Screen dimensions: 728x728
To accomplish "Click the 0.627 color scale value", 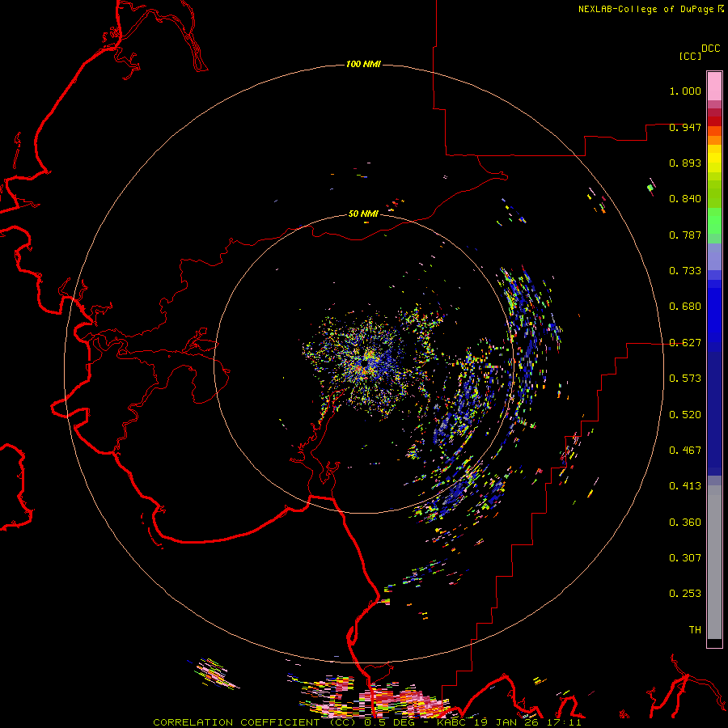I will pyautogui.click(x=685, y=343).
